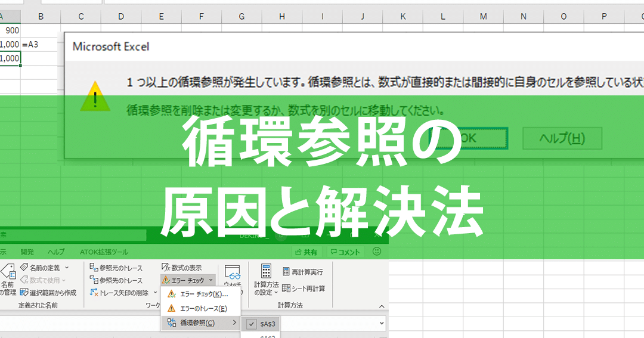This screenshot has width=644, height=338.
Task: Click the Create from Selection (選択範囲から作成) icon
Action: point(24,293)
